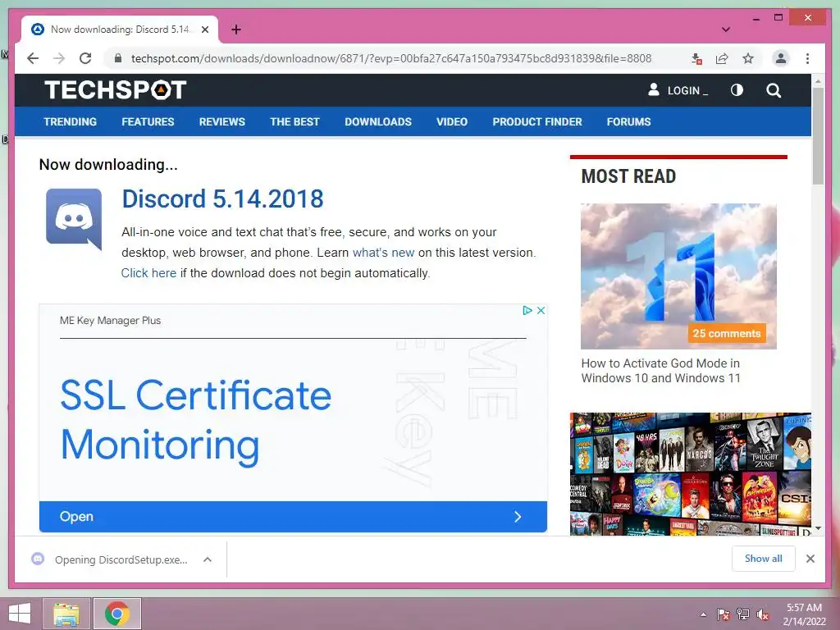The width and height of the screenshot is (840, 630).
Task: Click the page vertical scrollbar thumb
Action: click(x=818, y=135)
